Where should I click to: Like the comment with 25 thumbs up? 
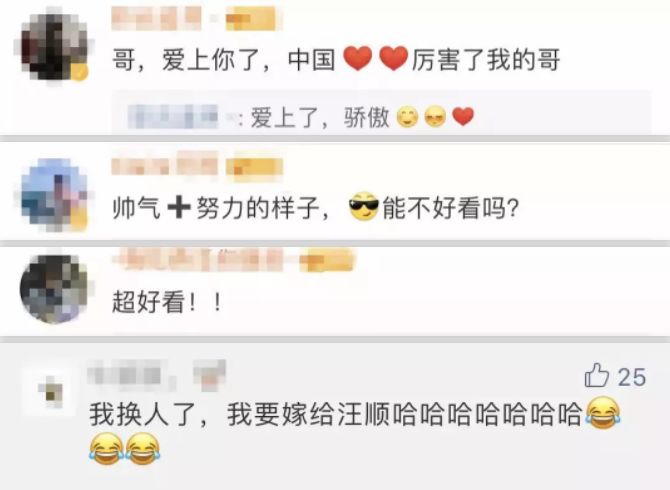pyautogui.click(x=597, y=375)
